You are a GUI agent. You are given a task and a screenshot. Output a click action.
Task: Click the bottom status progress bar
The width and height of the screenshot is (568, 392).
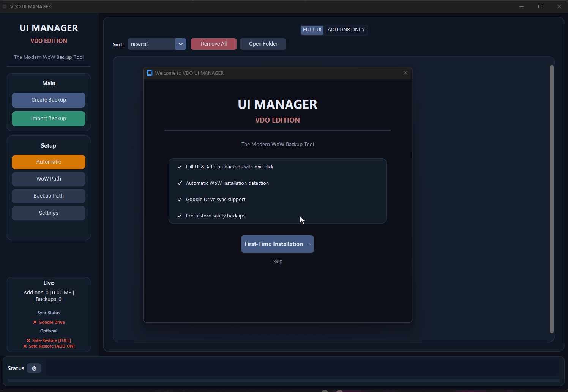tap(283, 380)
